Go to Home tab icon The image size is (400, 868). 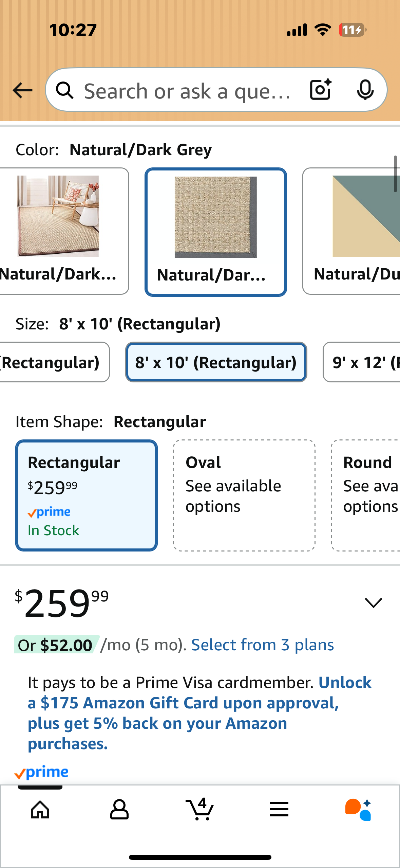coord(40,810)
